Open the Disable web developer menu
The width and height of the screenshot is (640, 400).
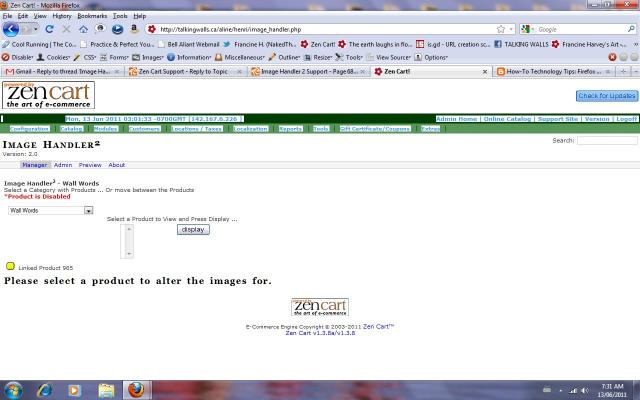[x=18, y=58]
